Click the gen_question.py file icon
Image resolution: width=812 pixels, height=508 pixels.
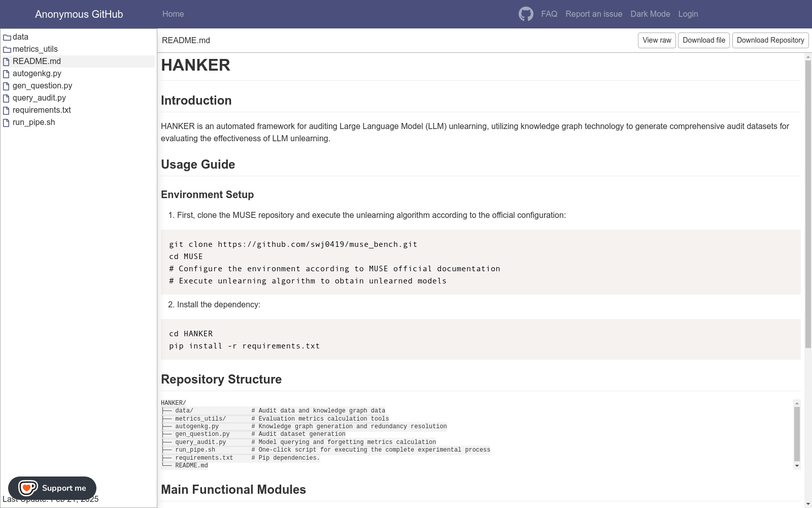tap(7, 86)
